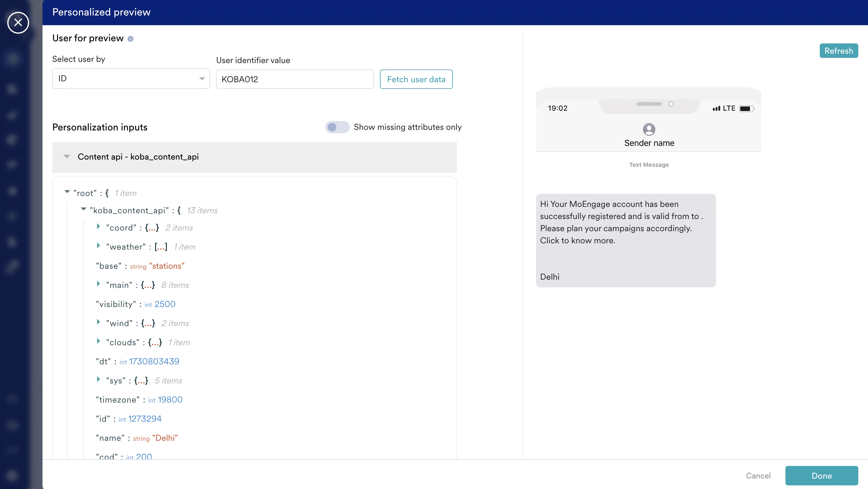This screenshot has height=489, width=868.
Task: Expand the "coord" object node
Action: 98,227
